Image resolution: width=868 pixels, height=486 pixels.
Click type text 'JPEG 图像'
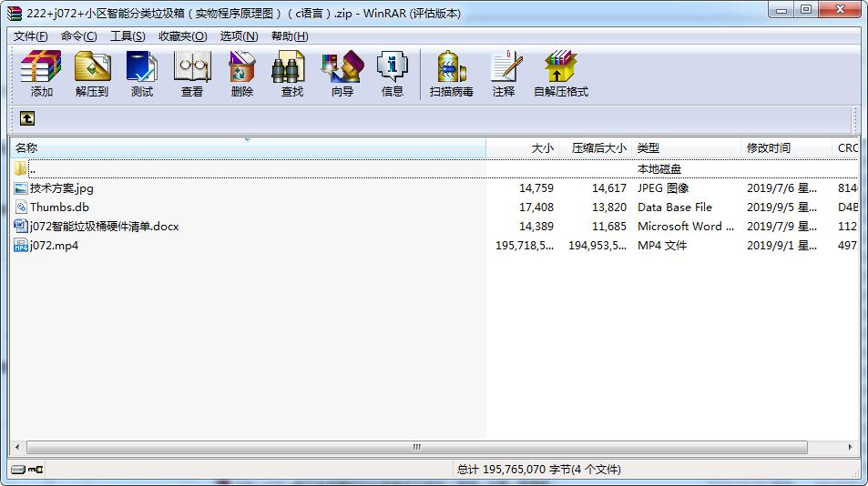[x=663, y=188]
